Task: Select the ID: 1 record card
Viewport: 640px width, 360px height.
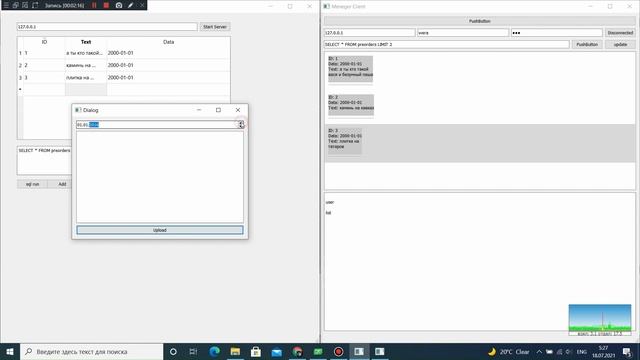Action: [x=350, y=69]
